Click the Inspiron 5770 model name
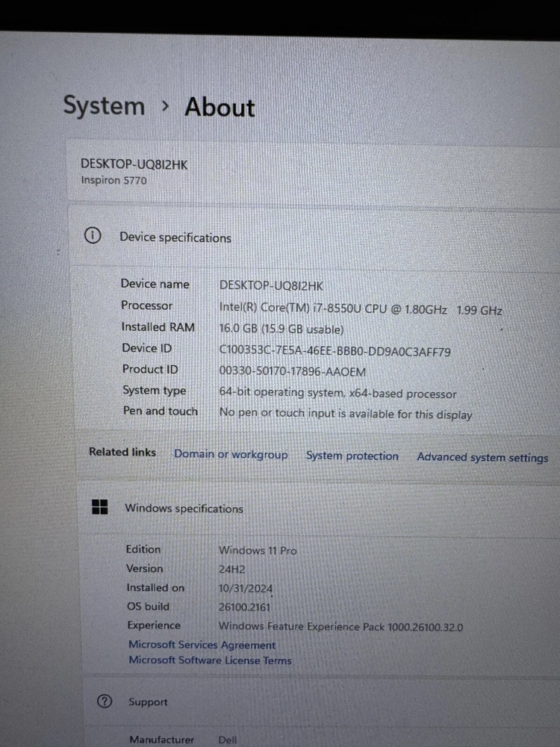The width and height of the screenshot is (560, 747). [x=108, y=180]
